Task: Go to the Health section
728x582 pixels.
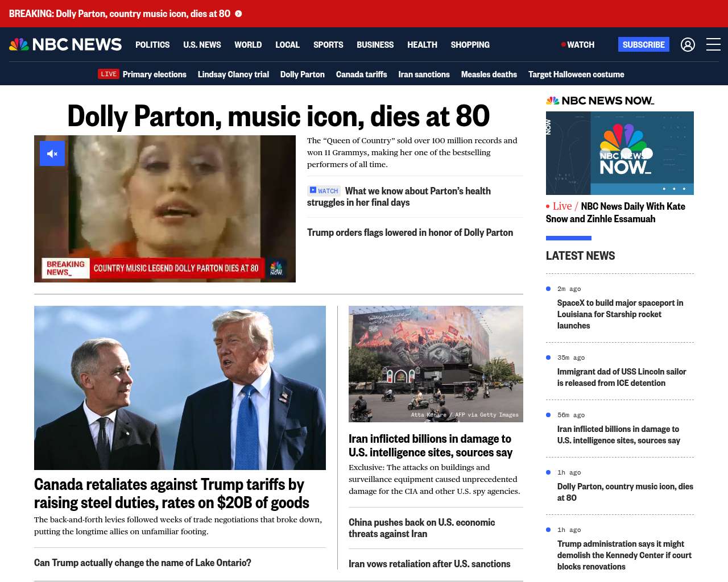Action: pos(422,44)
